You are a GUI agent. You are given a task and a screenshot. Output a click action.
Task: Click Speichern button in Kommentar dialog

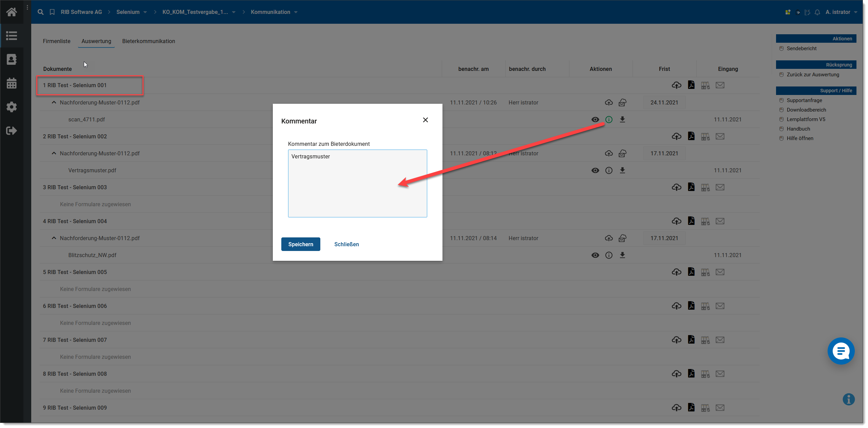point(300,244)
